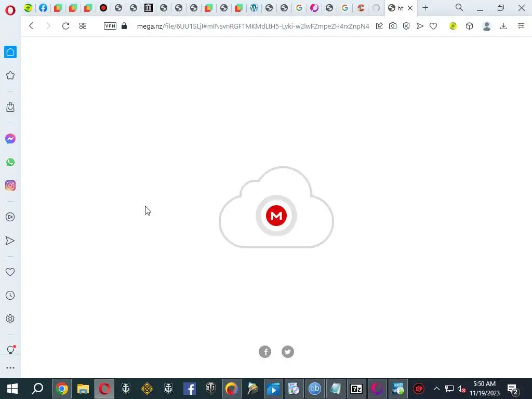Open qBittorrent from the taskbar
The width and height of the screenshot is (532, 399).
pos(314,389)
